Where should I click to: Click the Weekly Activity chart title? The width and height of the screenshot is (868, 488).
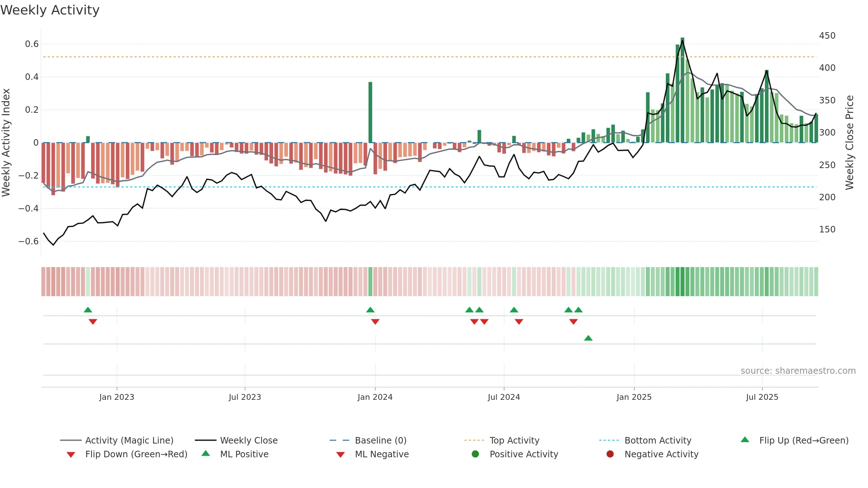(50, 10)
